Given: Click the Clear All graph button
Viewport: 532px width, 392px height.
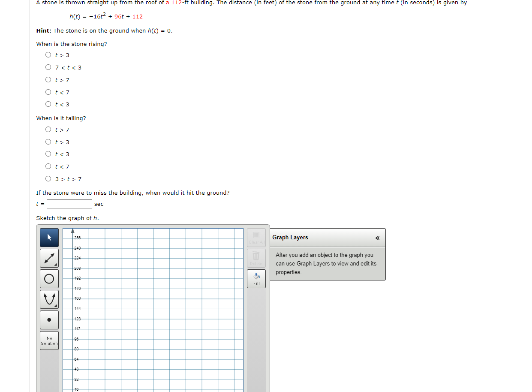Looking at the screenshot, I should [x=256, y=238].
